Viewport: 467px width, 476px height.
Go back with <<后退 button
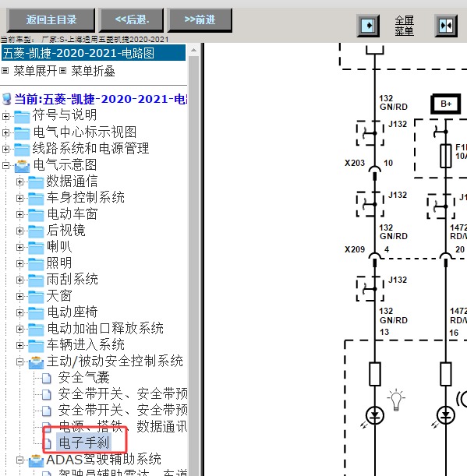click(132, 20)
